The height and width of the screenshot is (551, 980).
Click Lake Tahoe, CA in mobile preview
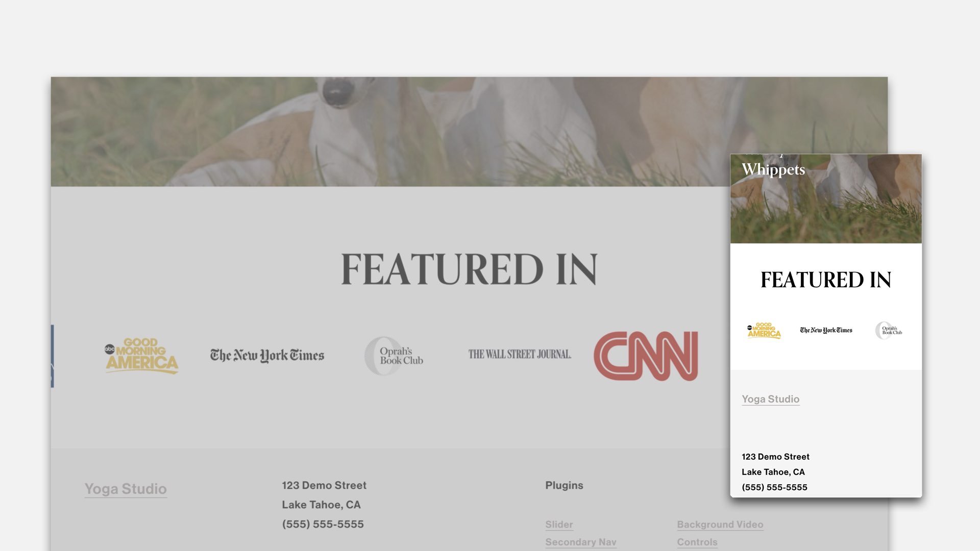773,472
